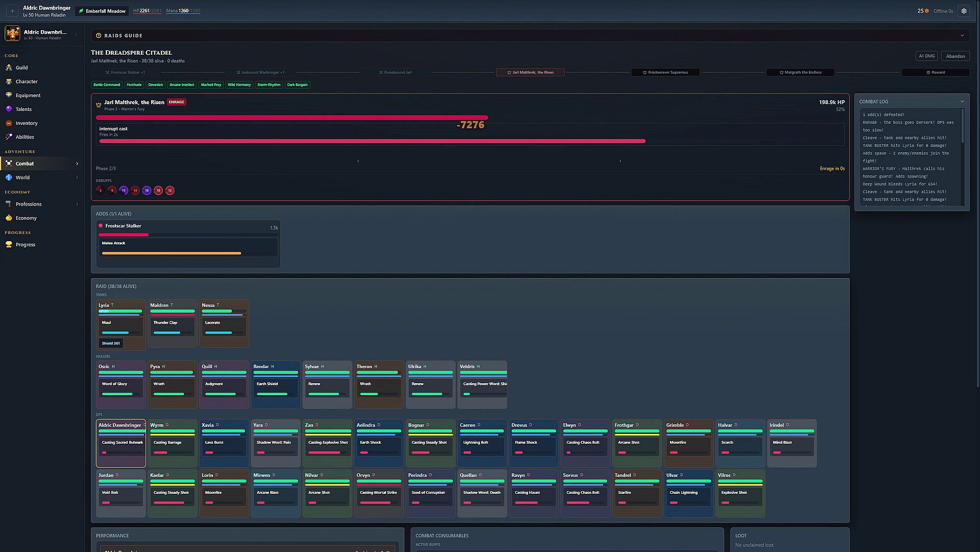Open the Equipment sidebar icon

pyautogui.click(x=9, y=95)
